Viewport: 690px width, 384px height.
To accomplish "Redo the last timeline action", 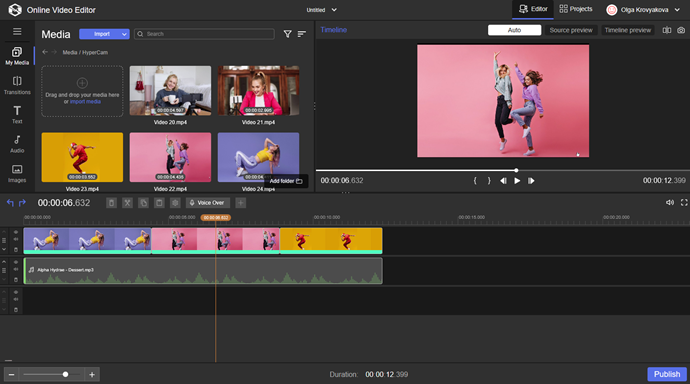I will pyautogui.click(x=22, y=203).
